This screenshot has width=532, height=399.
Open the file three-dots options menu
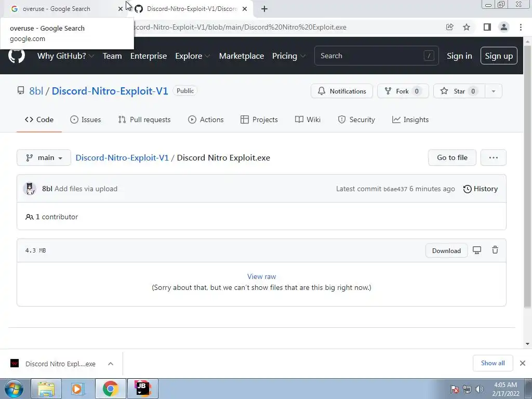pos(494,157)
